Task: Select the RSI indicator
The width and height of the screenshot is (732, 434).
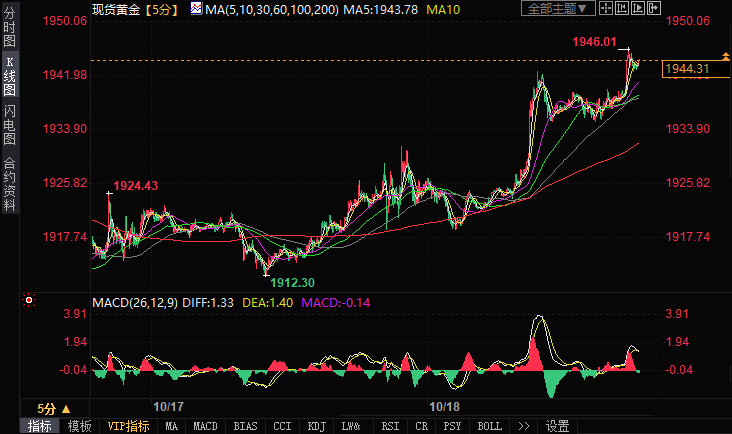Action: (x=389, y=426)
